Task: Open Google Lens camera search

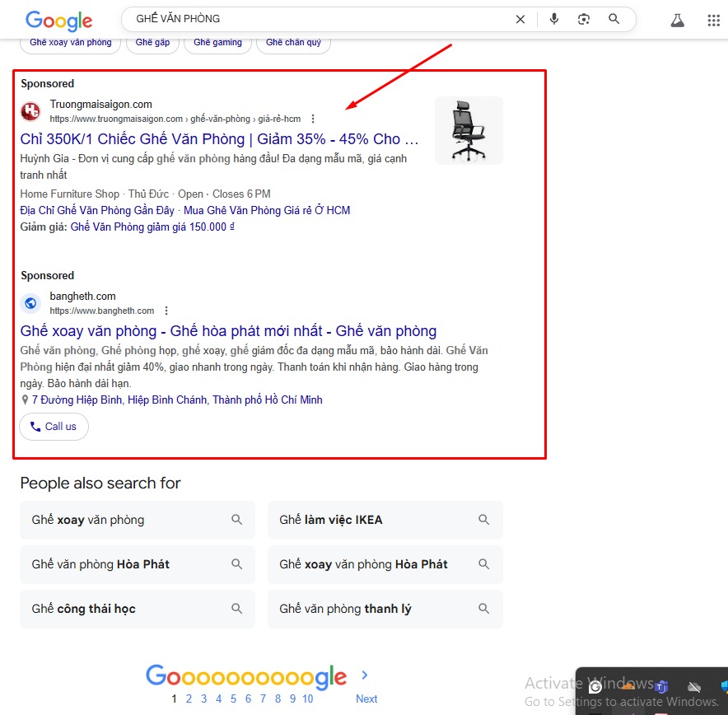Action: pyautogui.click(x=584, y=18)
